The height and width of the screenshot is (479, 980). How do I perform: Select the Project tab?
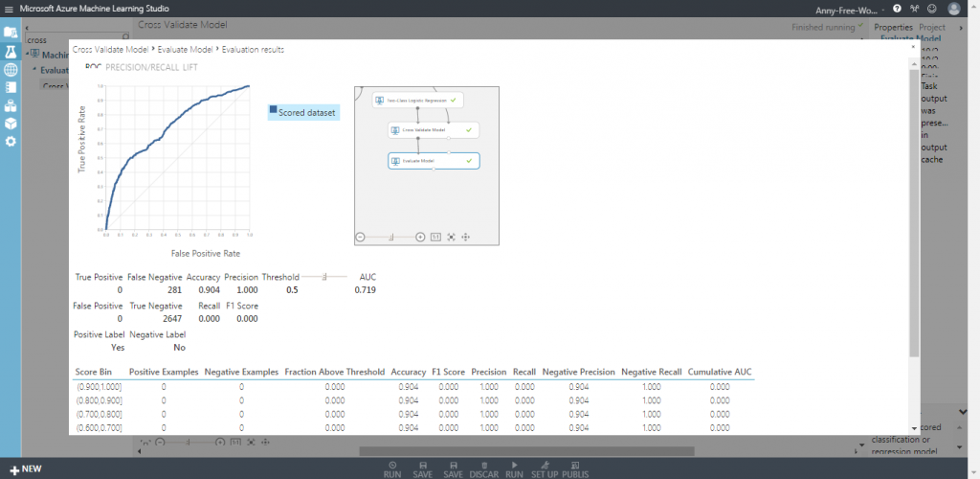point(932,28)
